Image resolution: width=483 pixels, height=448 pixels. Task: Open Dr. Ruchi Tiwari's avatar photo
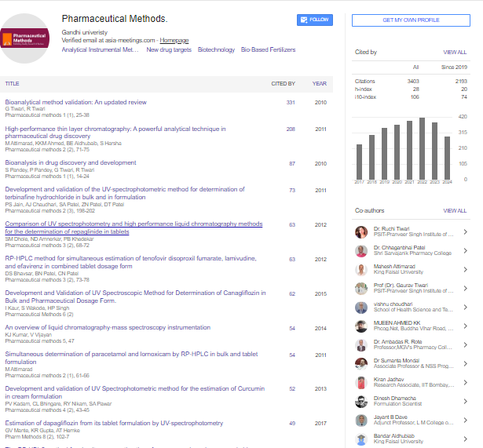coord(361,231)
